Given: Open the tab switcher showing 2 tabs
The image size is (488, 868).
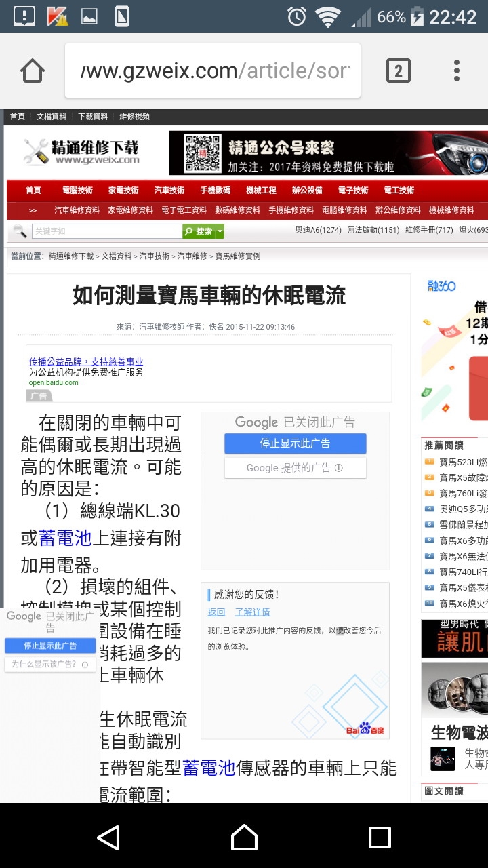Looking at the screenshot, I should 398,71.
